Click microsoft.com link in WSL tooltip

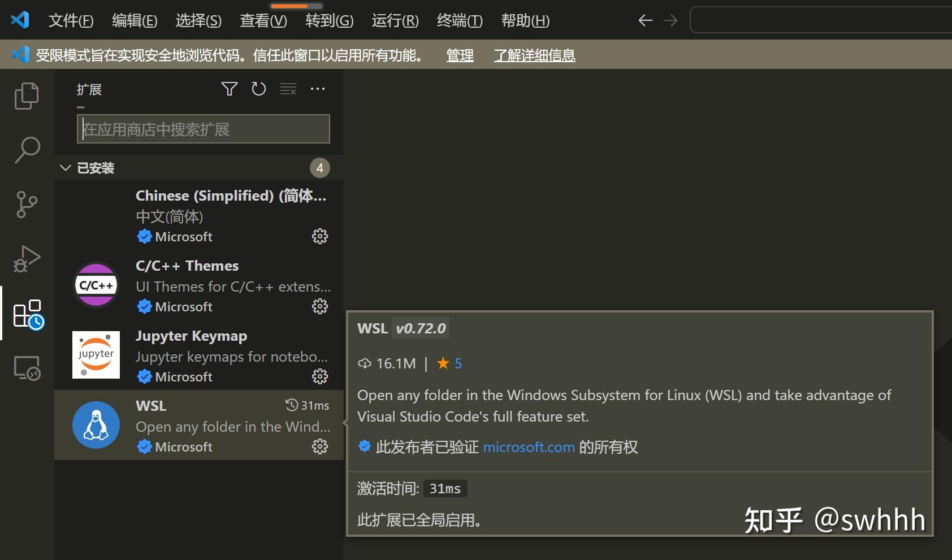[x=529, y=447]
